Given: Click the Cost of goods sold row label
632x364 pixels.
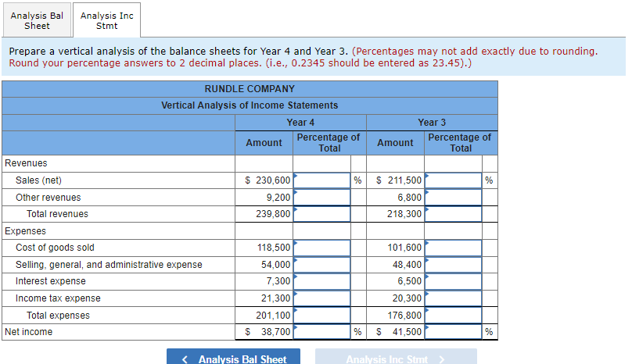Looking at the screenshot, I should pyautogui.click(x=55, y=248).
